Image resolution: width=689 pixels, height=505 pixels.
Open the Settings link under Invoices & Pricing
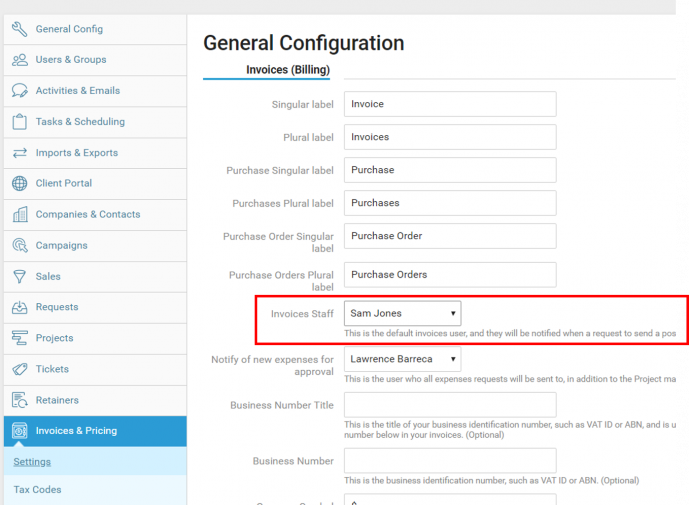32,462
